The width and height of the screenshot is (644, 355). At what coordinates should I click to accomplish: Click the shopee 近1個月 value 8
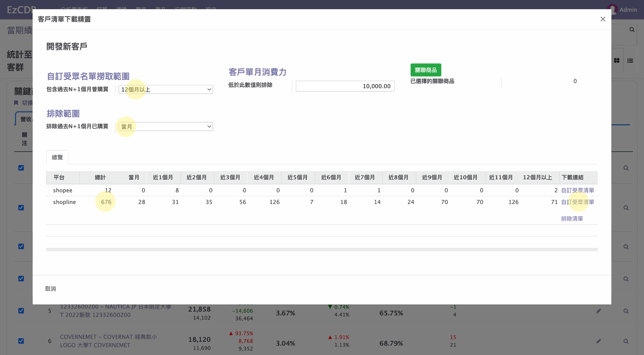point(177,190)
